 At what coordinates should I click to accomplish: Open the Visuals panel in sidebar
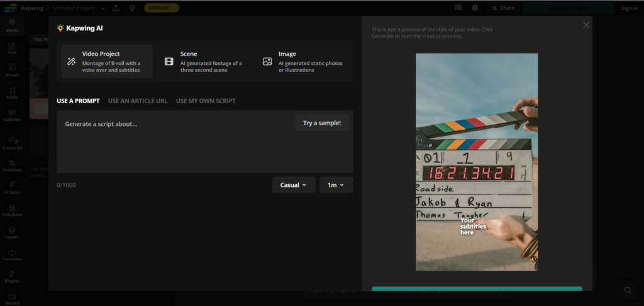tap(12, 71)
